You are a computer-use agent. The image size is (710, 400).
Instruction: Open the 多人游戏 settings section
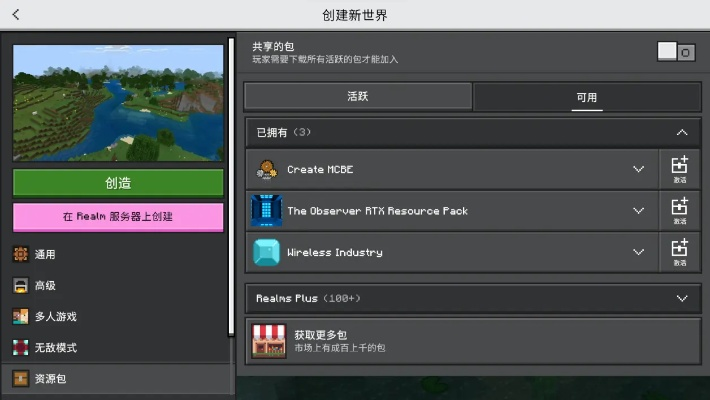click(56, 317)
